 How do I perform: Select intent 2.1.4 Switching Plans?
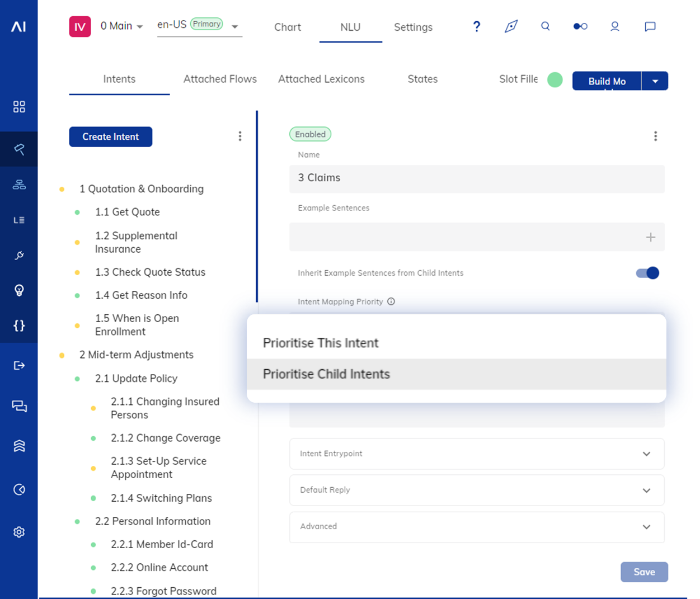pyautogui.click(x=161, y=498)
